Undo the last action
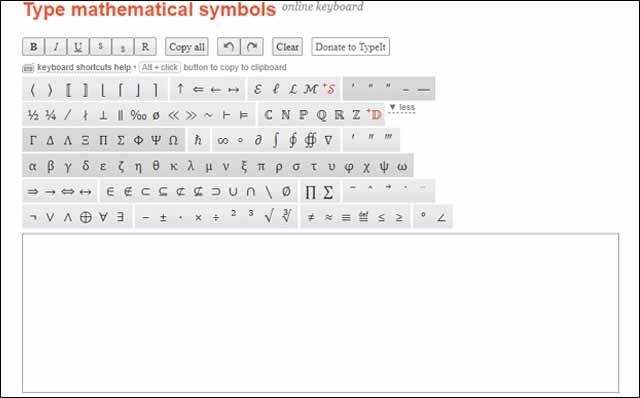640x398 pixels. 229,47
